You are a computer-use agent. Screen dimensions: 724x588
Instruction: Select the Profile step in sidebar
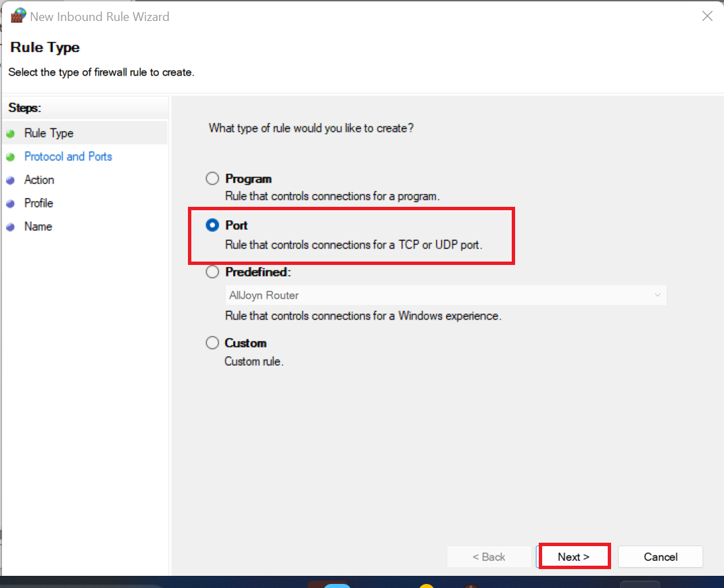[x=39, y=203]
